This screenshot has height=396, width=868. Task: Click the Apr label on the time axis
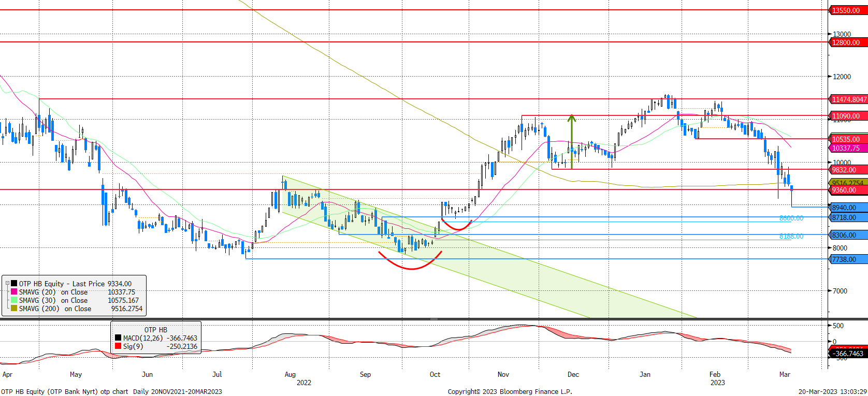(7, 374)
